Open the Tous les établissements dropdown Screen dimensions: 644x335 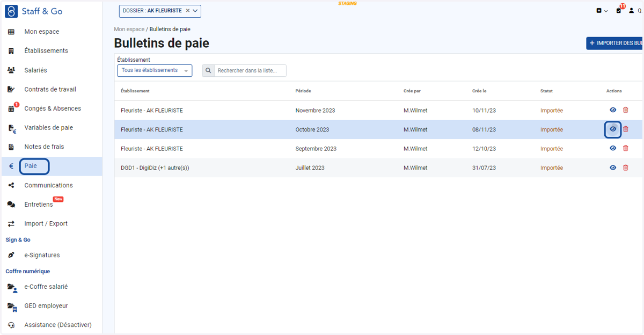click(155, 70)
